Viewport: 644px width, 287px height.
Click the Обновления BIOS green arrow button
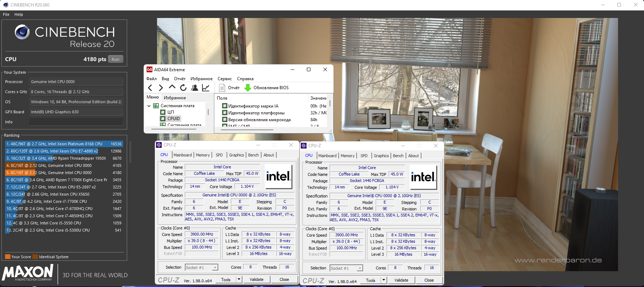point(266,88)
